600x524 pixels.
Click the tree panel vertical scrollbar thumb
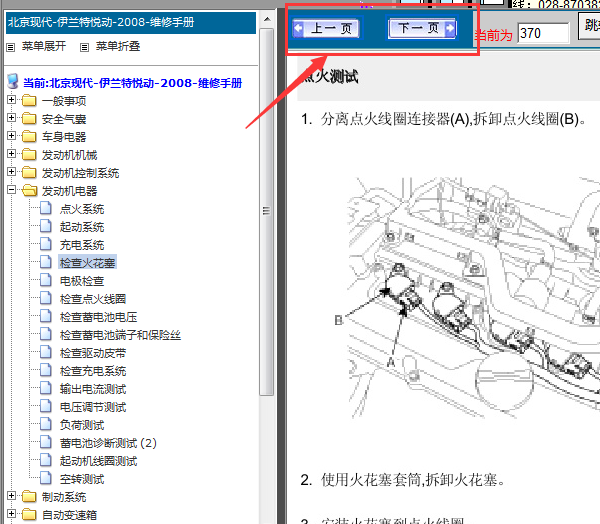tap(266, 211)
